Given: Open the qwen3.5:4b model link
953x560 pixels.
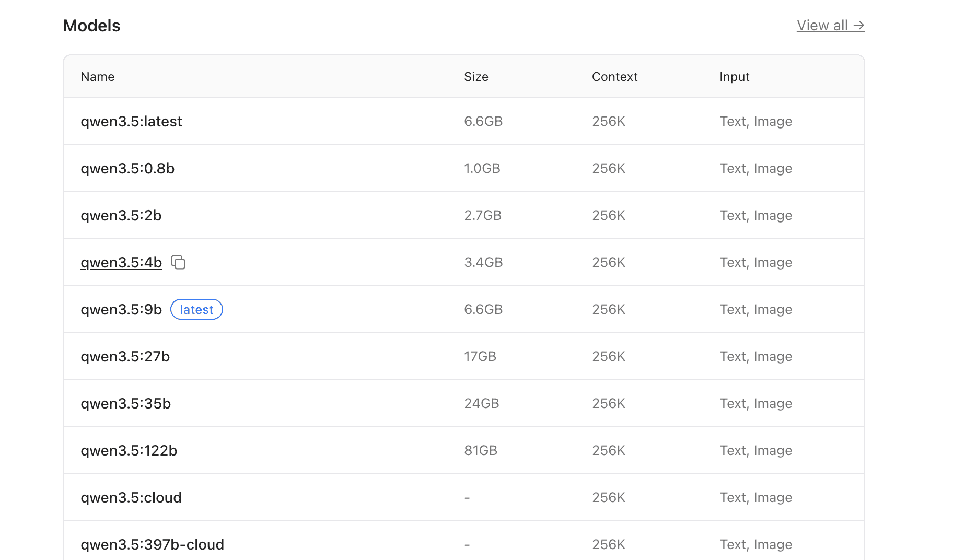Looking at the screenshot, I should point(121,262).
